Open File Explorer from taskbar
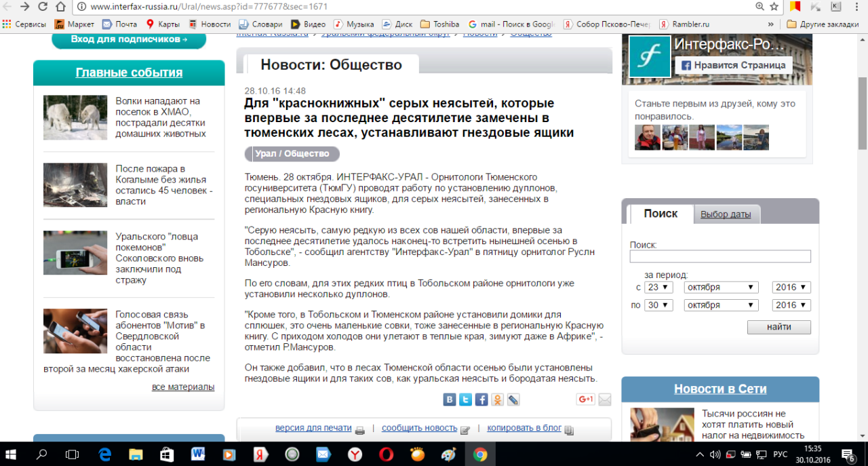Screen dimensions: 868x466 pyautogui.click(x=136, y=454)
